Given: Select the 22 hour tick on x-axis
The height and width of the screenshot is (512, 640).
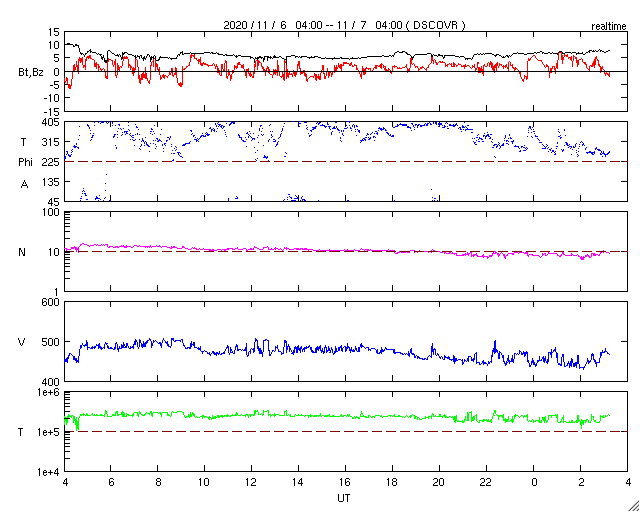Looking at the screenshot, I should click(487, 482).
